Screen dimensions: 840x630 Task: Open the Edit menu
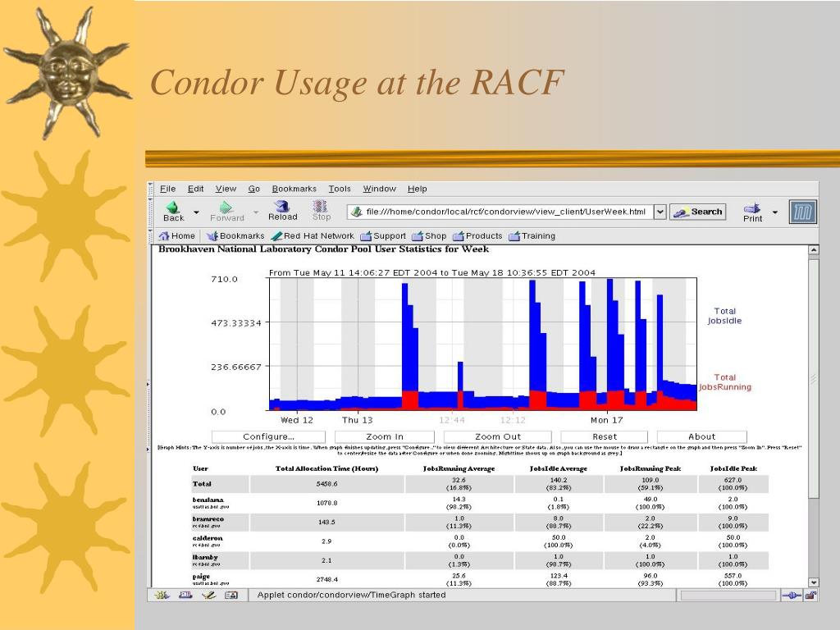pyautogui.click(x=195, y=189)
